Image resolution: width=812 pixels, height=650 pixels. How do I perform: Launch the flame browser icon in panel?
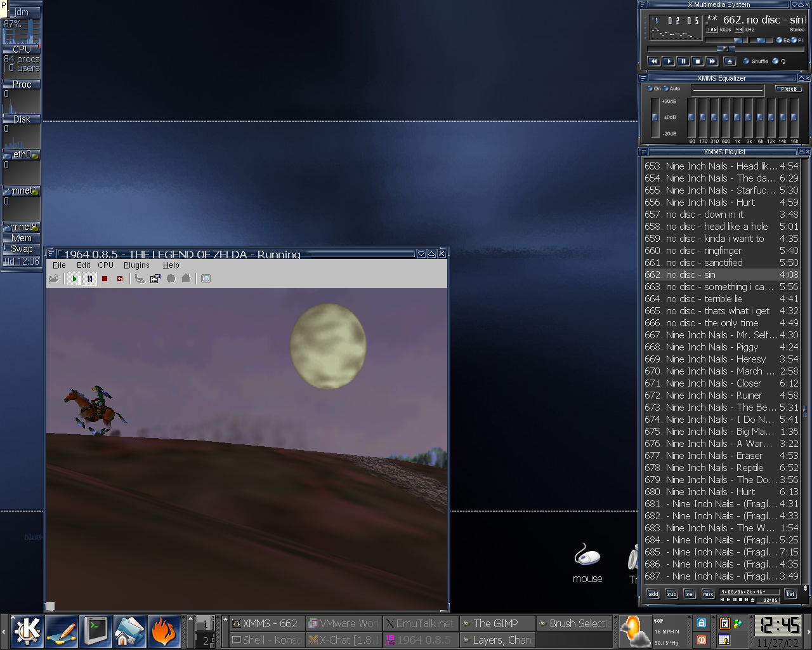click(x=164, y=632)
